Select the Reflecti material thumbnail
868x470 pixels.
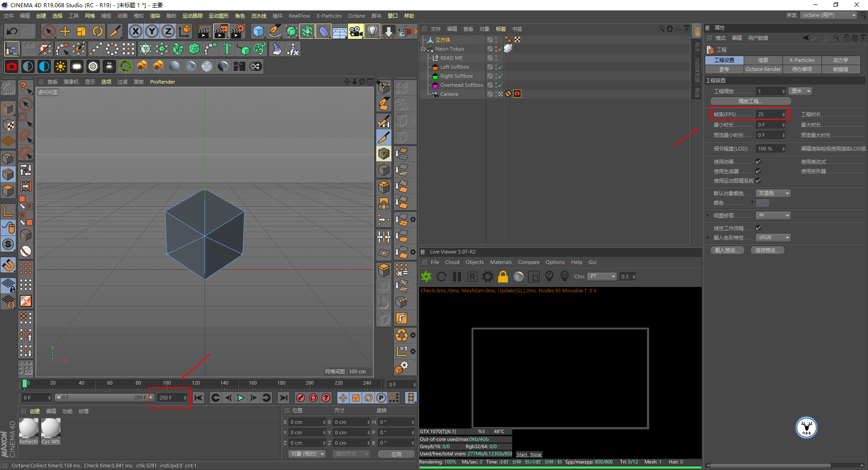tap(28, 432)
